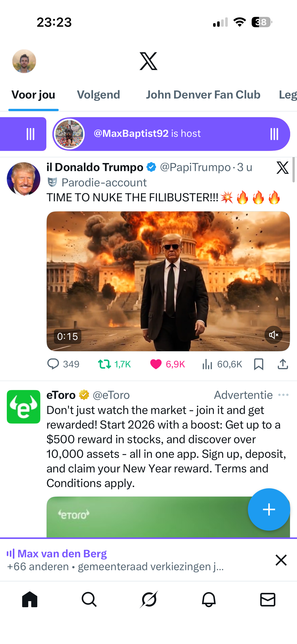297x644 pixels.
Task: Open your profile avatar at top left
Action: pos(24,61)
